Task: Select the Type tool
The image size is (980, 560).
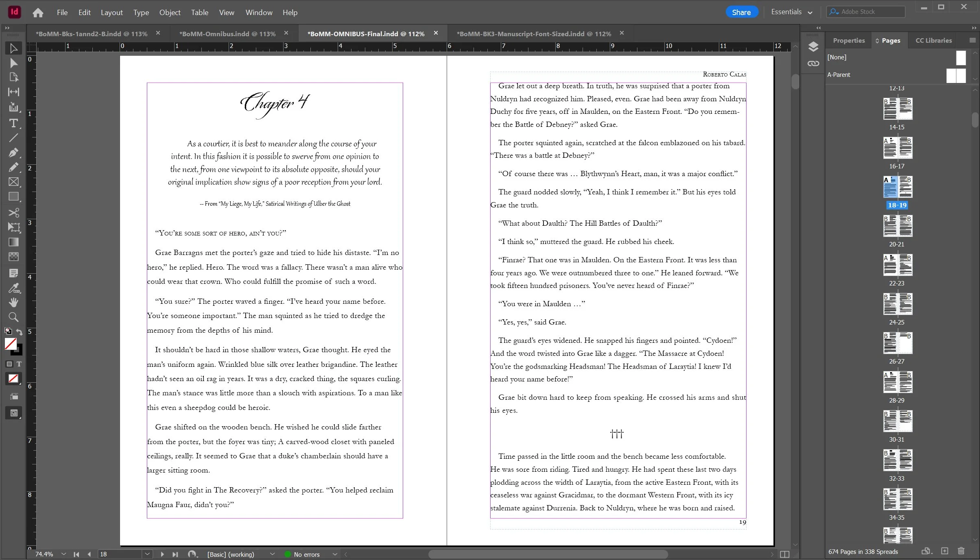Action: (x=13, y=123)
